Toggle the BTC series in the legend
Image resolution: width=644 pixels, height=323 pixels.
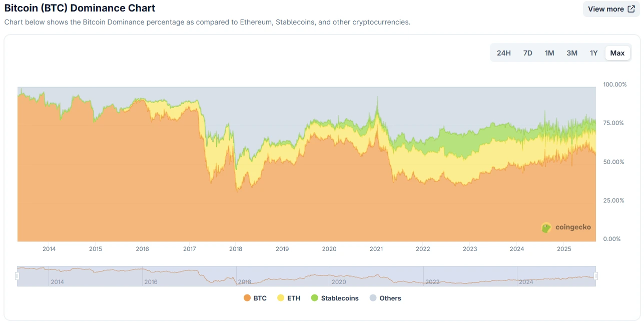pos(259,297)
